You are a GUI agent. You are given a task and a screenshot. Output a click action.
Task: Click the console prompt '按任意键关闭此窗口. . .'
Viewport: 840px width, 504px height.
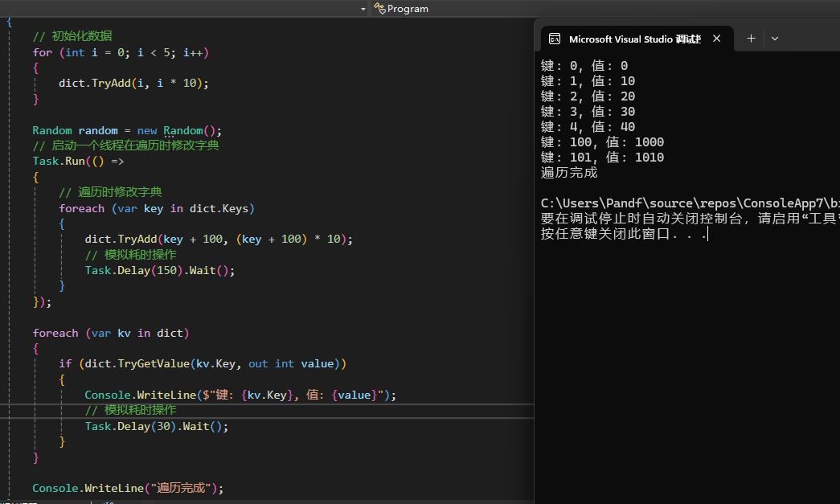click(624, 234)
